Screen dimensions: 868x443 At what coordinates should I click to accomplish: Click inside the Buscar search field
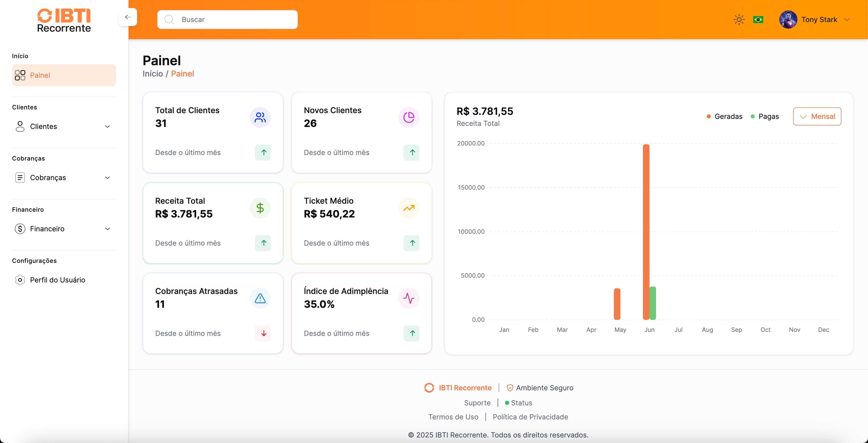tap(227, 20)
